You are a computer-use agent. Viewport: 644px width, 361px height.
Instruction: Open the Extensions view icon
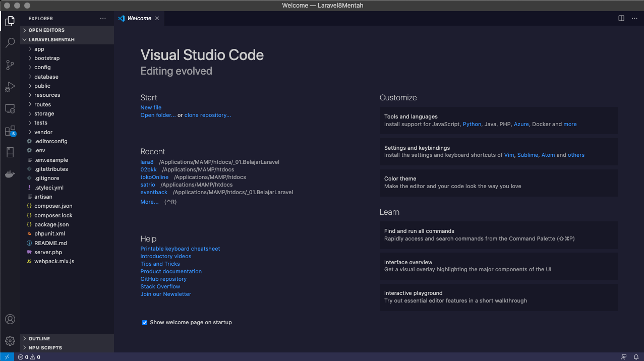(x=10, y=131)
